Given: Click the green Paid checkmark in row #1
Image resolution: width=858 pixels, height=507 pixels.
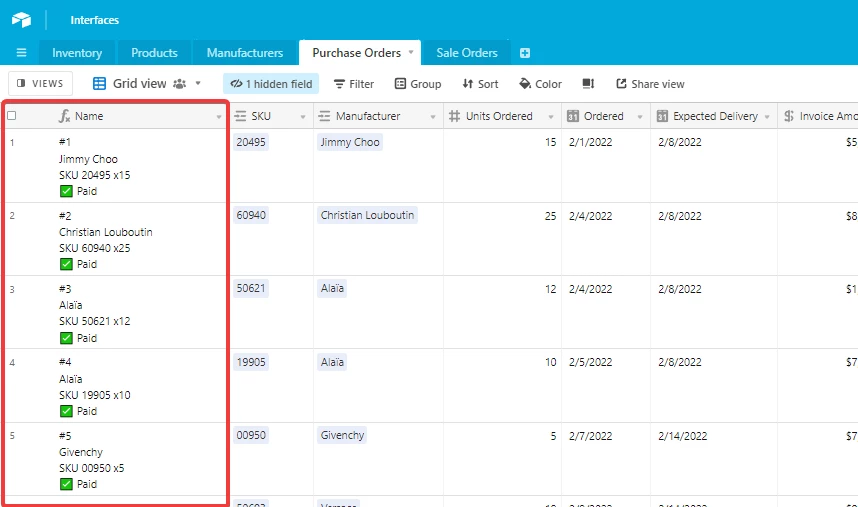Looking at the screenshot, I should pos(66,191).
